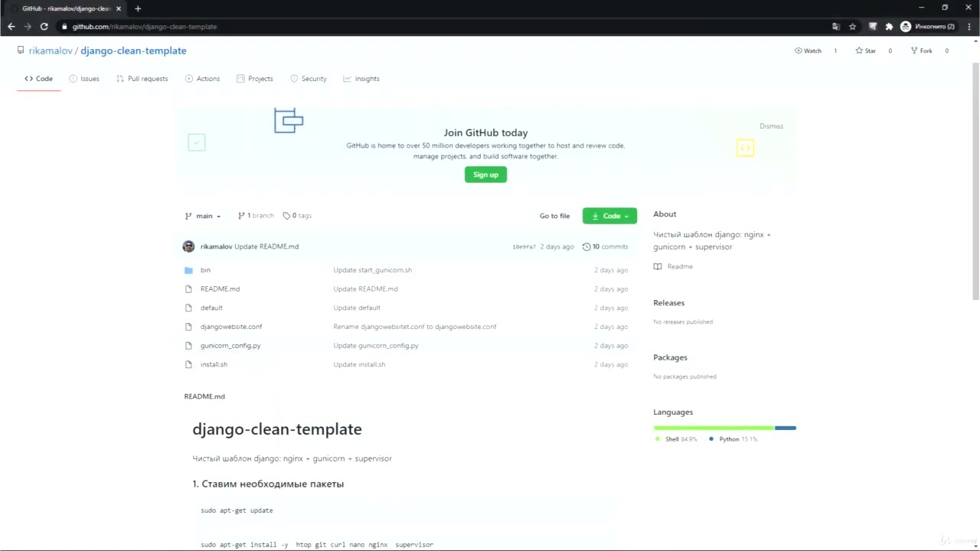Image resolution: width=980 pixels, height=551 pixels.
Task: Expand the green Code dropdown
Action: pos(609,216)
